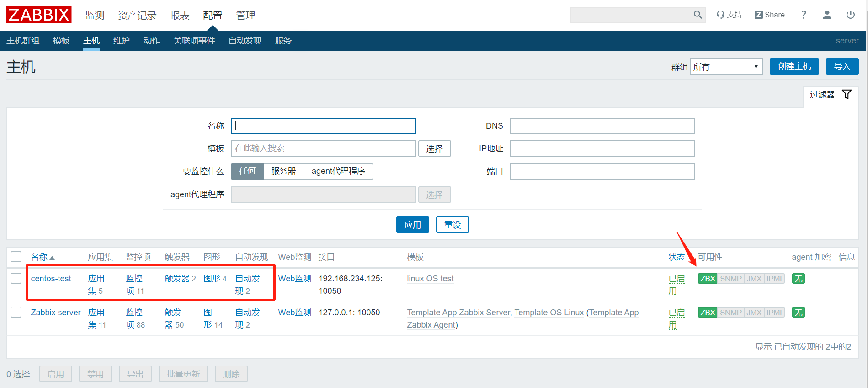The height and width of the screenshot is (388, 868).
Task: Open 监控项 88 for Zabbix server
Action: 135,318
